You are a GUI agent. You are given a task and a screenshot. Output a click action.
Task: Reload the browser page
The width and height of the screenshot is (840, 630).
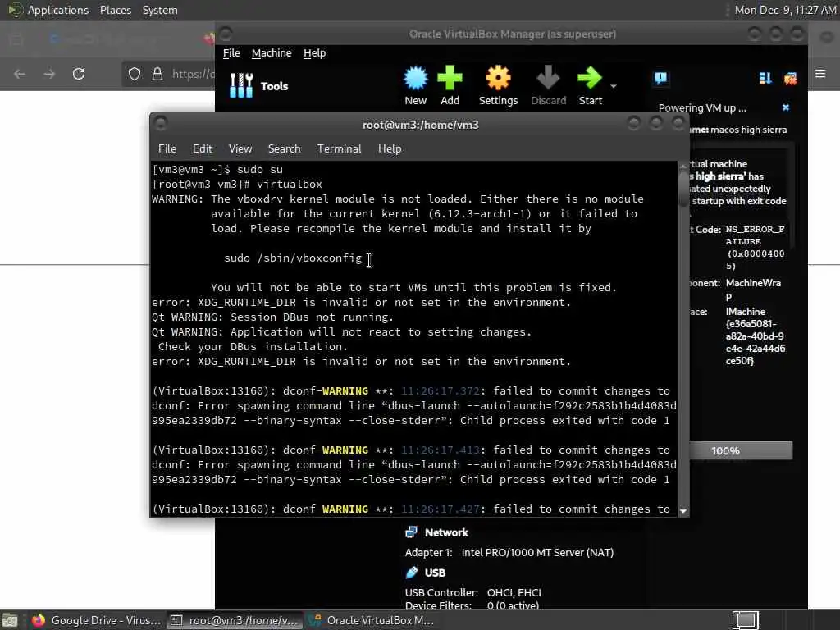(x=79, y=74)
